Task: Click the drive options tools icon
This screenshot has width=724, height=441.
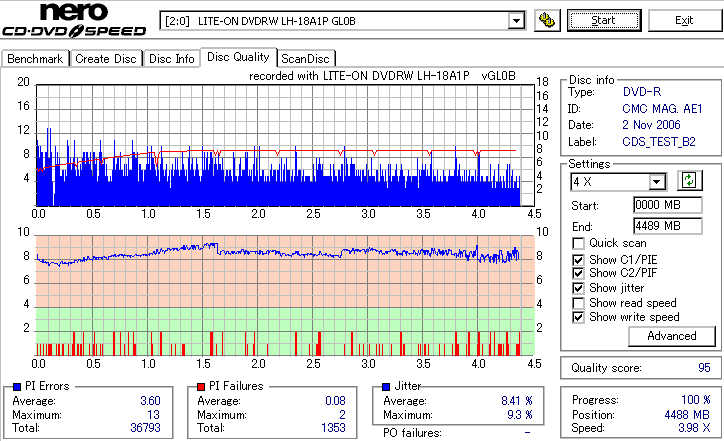Action: pos(547,21)
